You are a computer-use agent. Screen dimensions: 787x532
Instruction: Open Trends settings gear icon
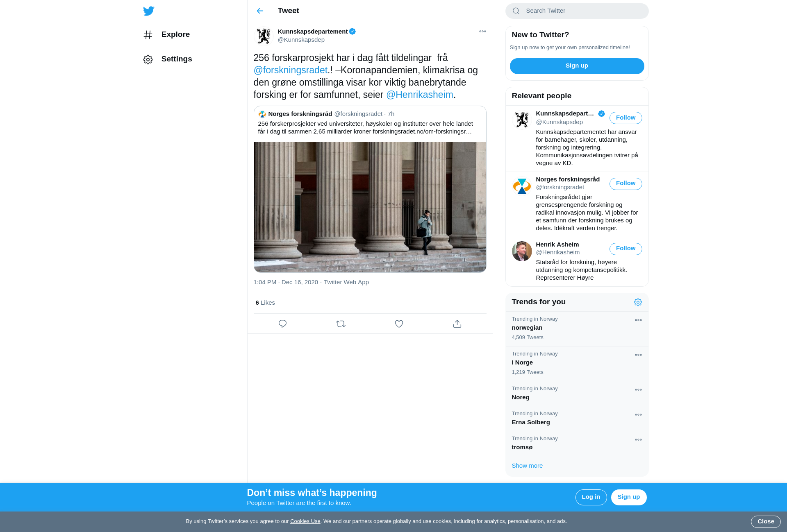tap(638, 302)
